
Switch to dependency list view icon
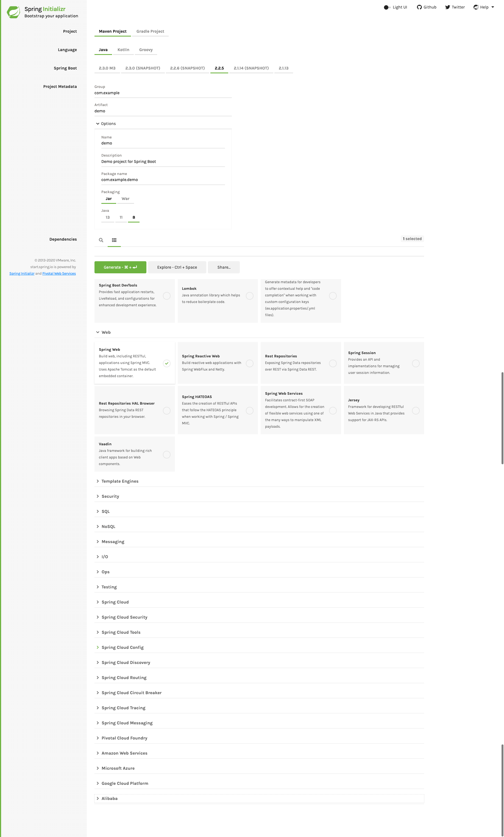point(114,240)
